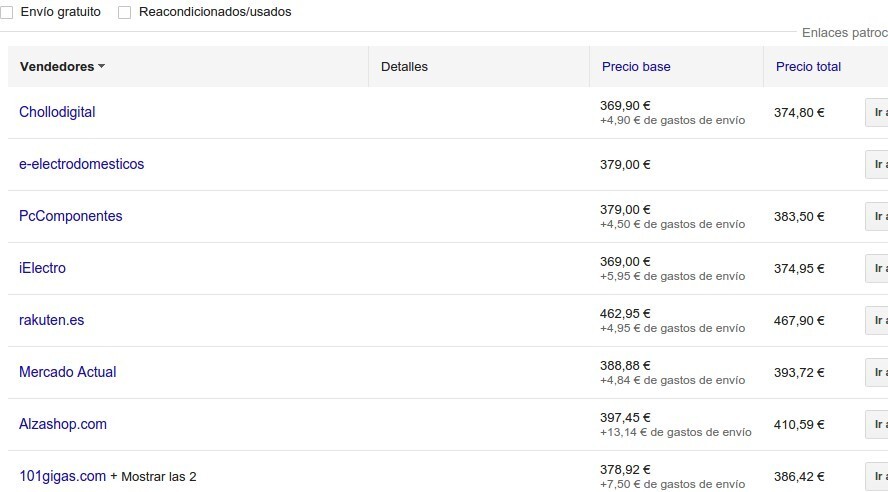This screenshot has width=888, height=492.
Task: Click the 374,80 € total price
Action: tap(799, 113)
